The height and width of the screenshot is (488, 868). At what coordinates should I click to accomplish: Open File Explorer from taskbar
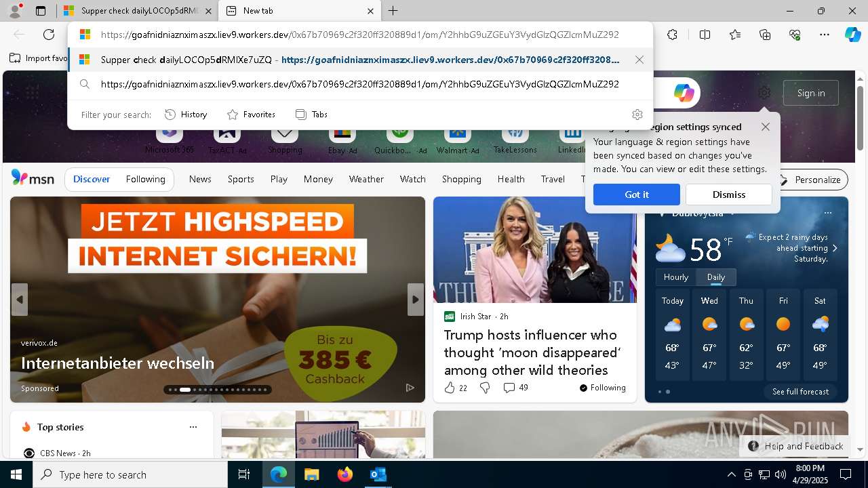[311, 474]
